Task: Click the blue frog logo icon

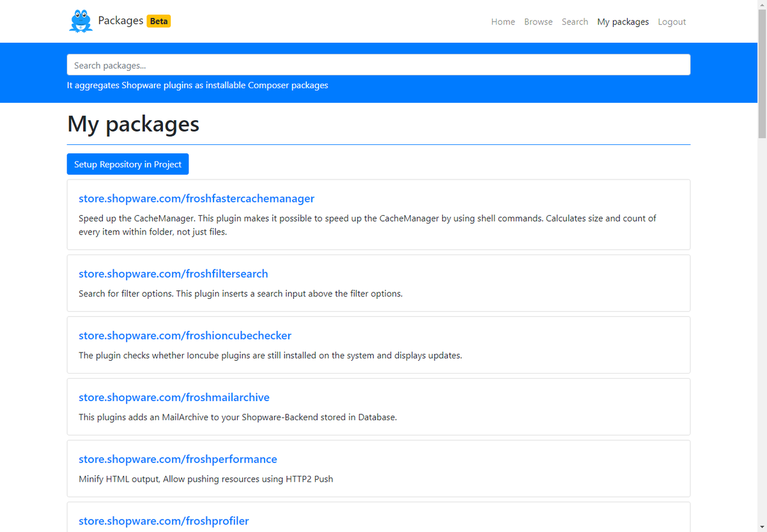Action: click(81, 21)
